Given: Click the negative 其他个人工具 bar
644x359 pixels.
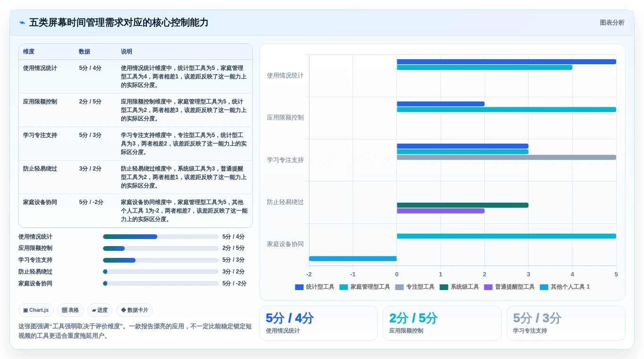Looking at the screenshot, I should [x=353, y=258].
